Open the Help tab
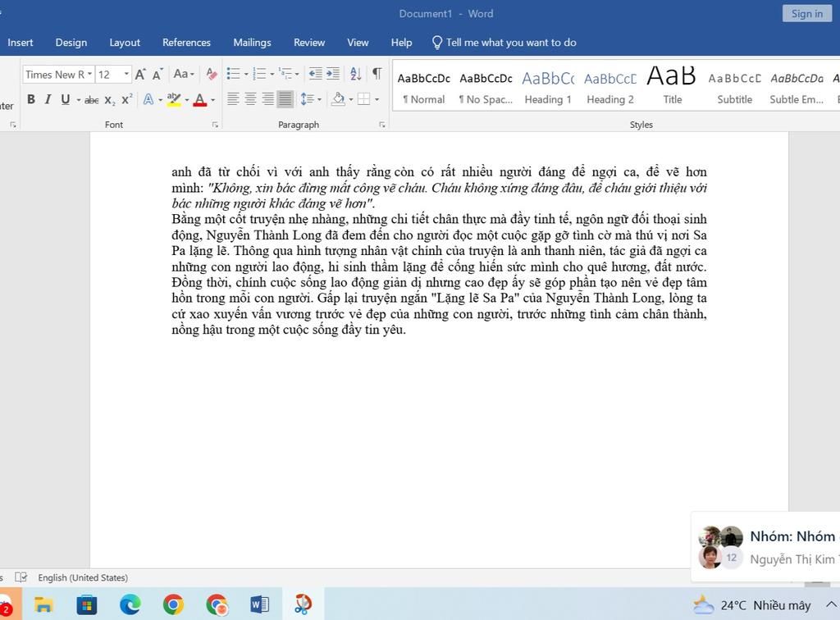840x620 pixels. point(401,43)
